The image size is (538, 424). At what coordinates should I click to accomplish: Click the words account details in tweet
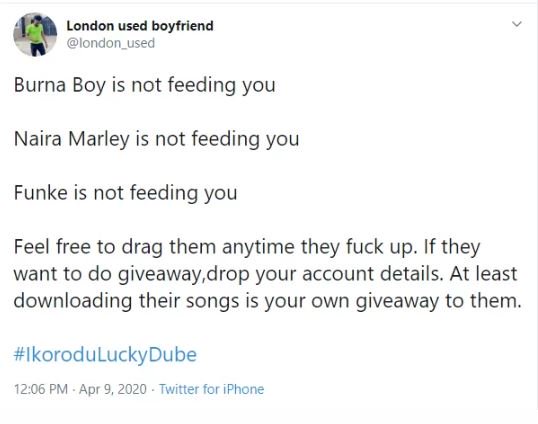click(x=372, y=273)
